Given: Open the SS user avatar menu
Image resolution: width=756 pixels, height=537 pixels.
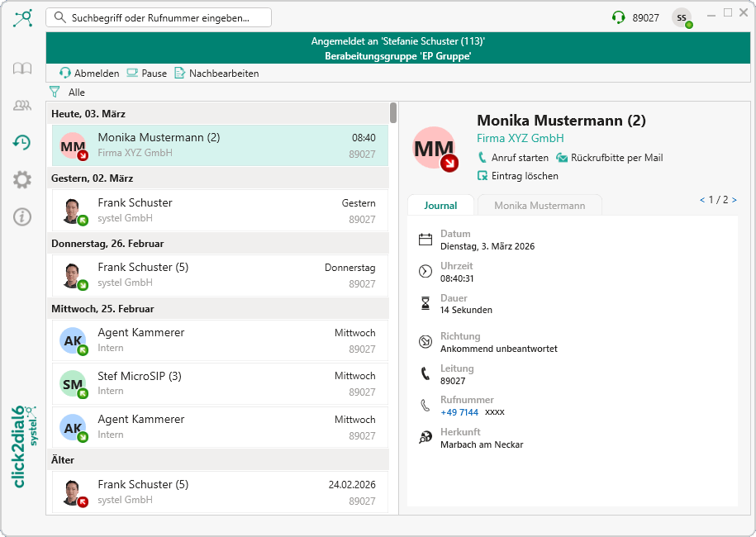Looking at the screenshot, I should [x=682, y=17].
